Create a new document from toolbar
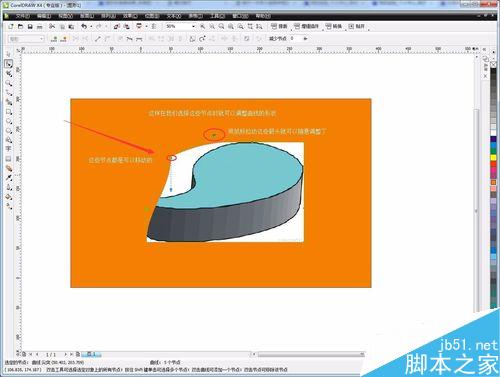 [11, 26]
